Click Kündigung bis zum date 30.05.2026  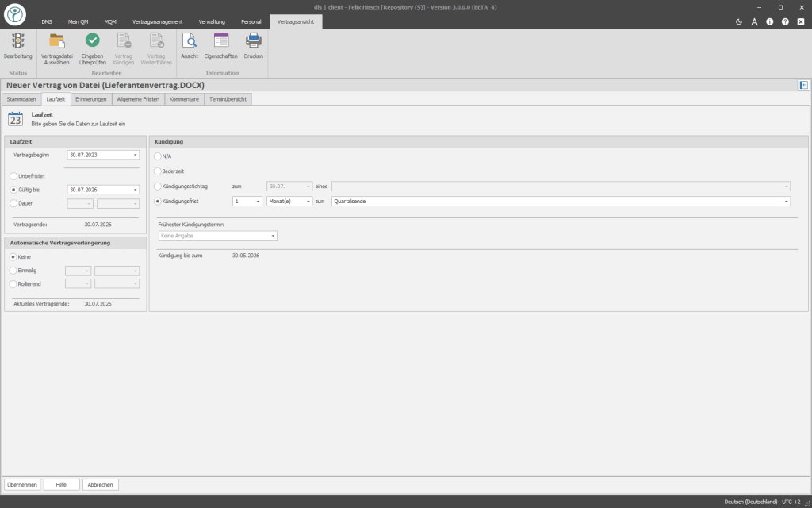pyautogui.click(x=246, y=256)
